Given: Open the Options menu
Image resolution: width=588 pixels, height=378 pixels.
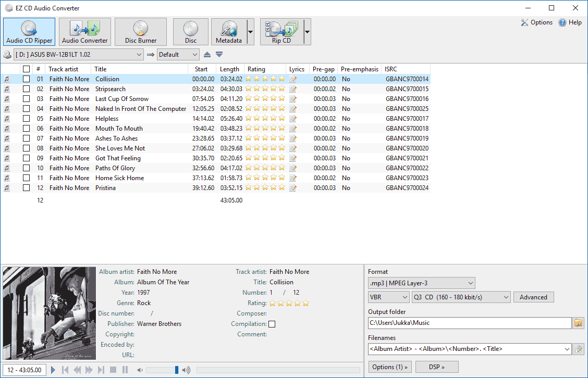Looking at the screenshot, I should point(537,22).
